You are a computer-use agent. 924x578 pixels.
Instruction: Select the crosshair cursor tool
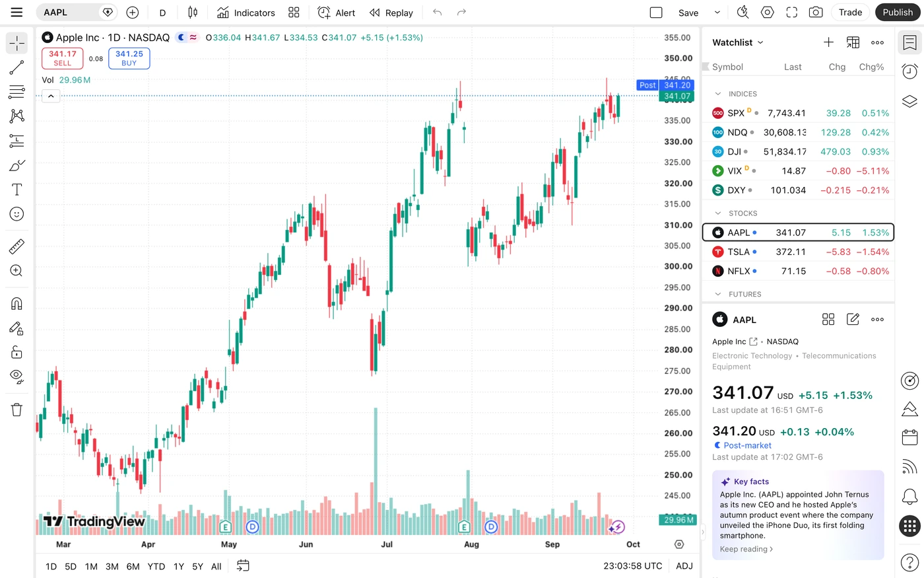point(16,43)
